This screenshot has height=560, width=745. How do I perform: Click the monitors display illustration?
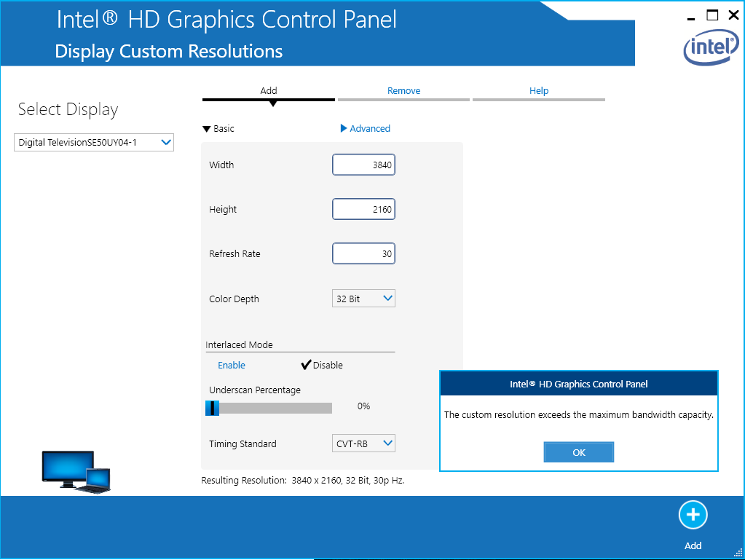[76, 472]
